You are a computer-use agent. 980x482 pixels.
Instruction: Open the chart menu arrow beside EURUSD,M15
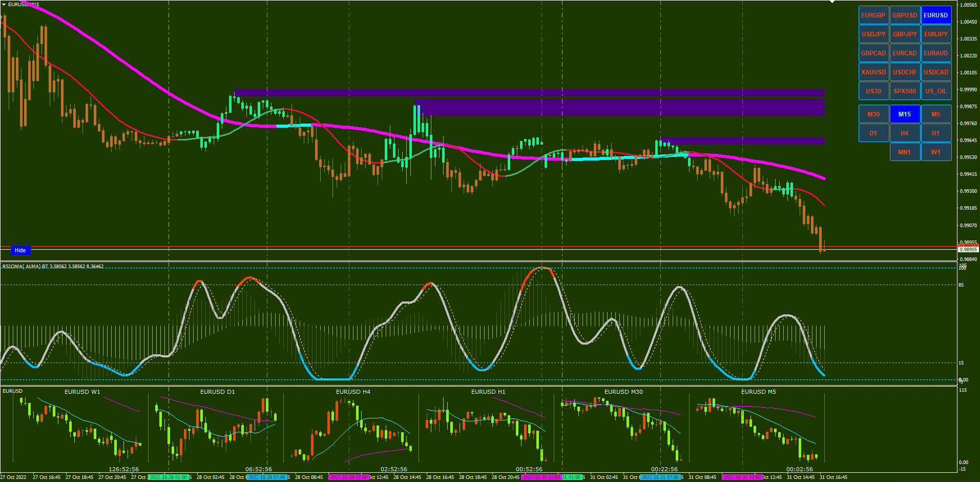[x=4, y=4]
